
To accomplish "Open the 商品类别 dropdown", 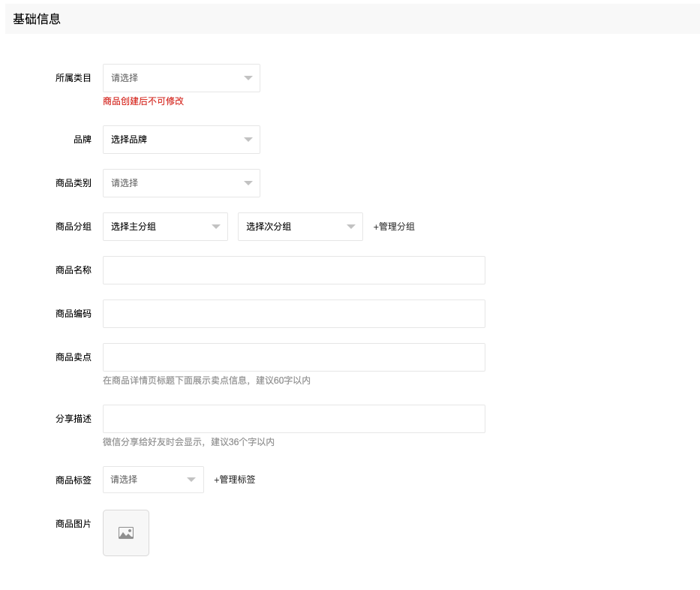I will tap(182, 183).
